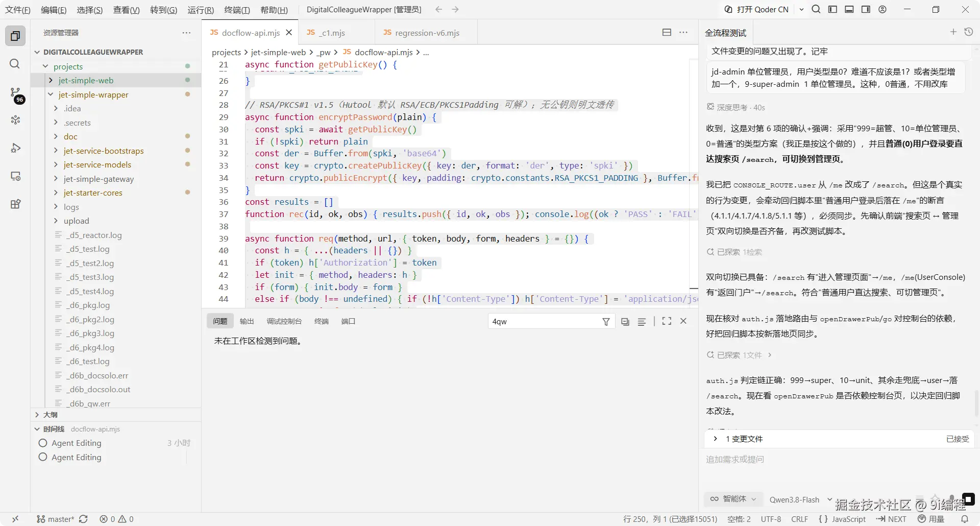
Task: Maximize the bottom panel size
Action: pos(667,321)
